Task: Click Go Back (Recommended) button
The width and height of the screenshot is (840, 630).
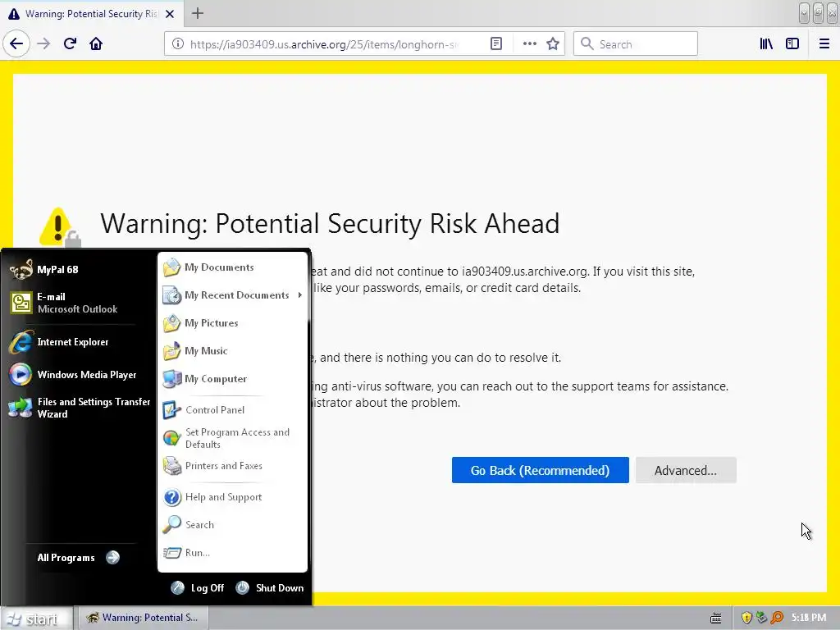Action: [540, 470]
